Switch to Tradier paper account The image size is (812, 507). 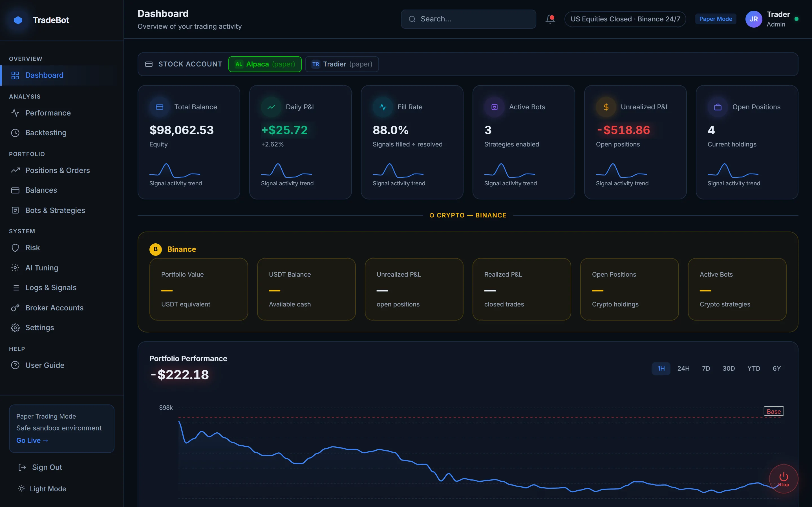[x=342, y=64]
